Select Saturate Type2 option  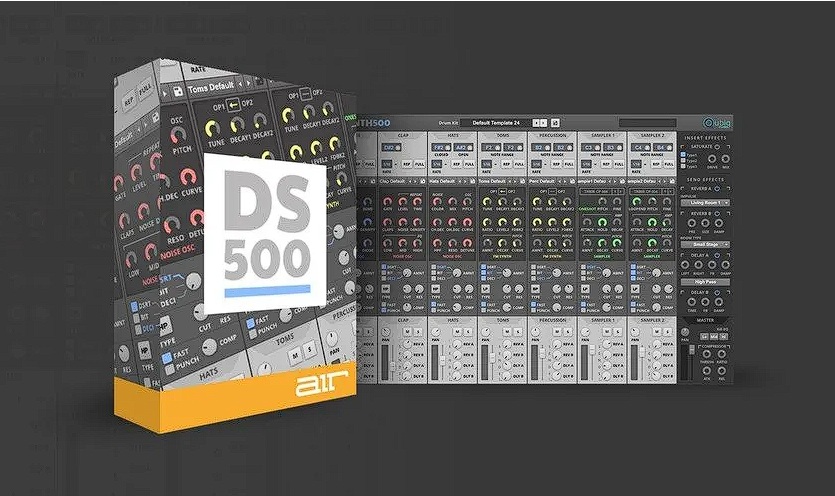(x=683, y=160)
